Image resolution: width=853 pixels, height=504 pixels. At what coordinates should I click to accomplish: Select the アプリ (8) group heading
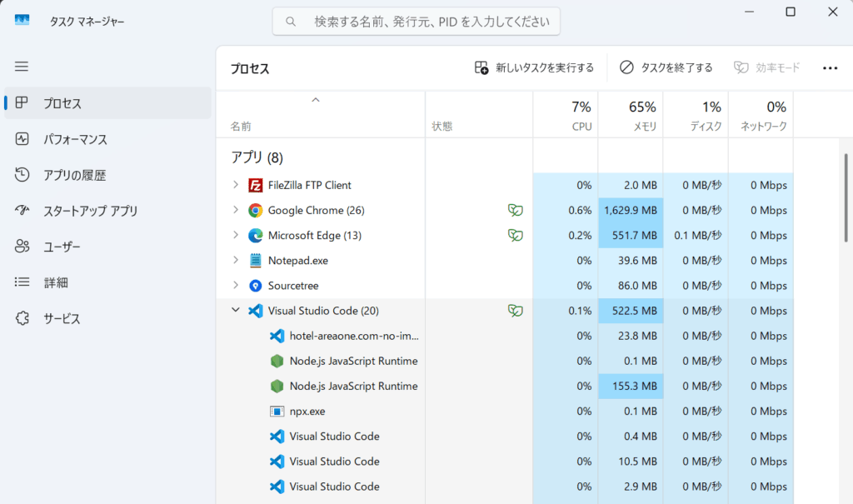click(257, 157)
